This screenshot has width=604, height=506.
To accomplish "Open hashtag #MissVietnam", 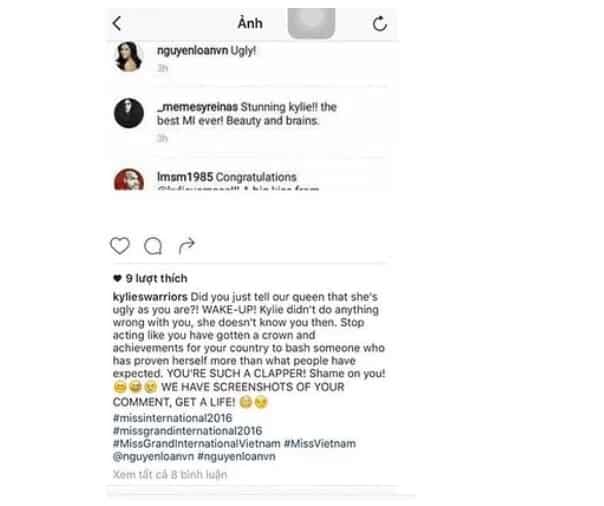I will 320,443.
